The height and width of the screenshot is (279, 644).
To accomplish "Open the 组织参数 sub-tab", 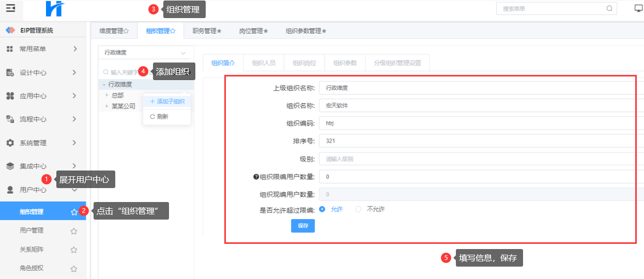I will pyautogui.click(x=345, y=63).
